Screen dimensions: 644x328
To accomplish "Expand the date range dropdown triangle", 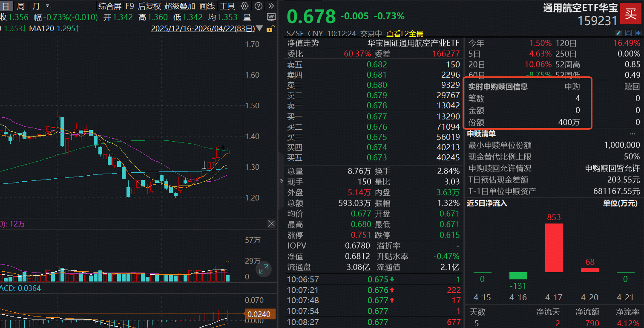I will (260, 29).
